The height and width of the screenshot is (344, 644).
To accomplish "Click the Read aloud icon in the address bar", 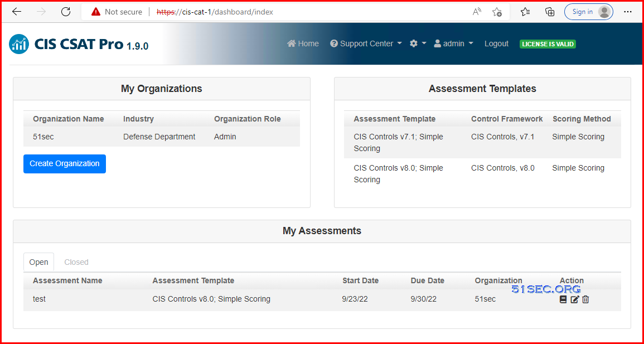I will [477, 12].
